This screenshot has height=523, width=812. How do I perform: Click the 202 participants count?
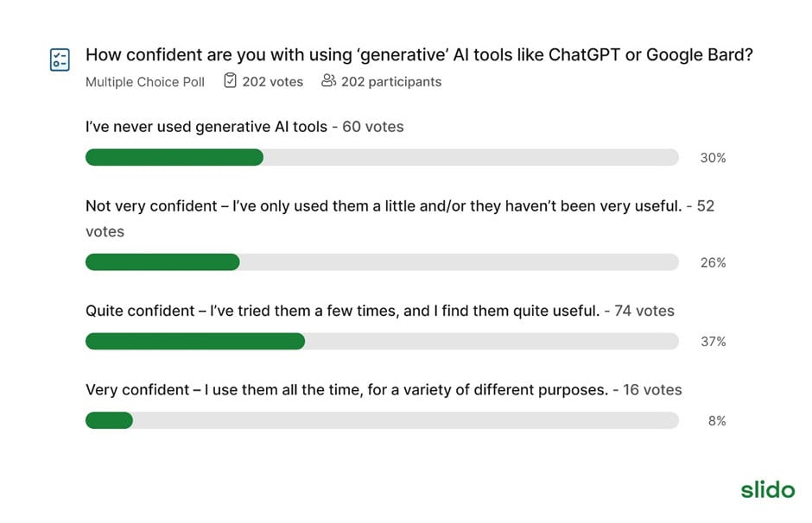(x=391, y=82)
